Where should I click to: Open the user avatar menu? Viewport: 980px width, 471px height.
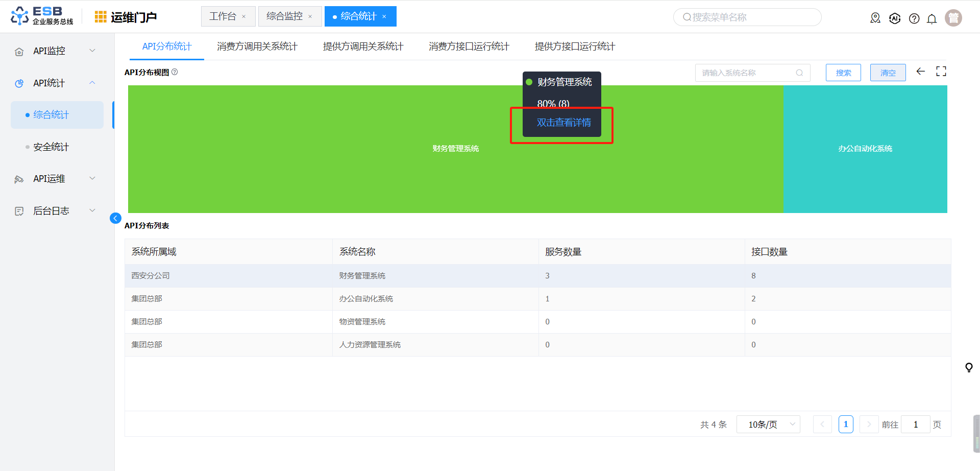coord(953,18)
